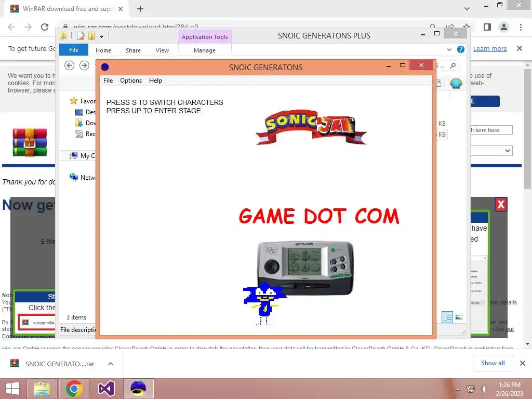Screen dimensions: 532x399
Task: Click the teal shell icon in Explorer
Action: pyautogui.click(x=456, y=83)
